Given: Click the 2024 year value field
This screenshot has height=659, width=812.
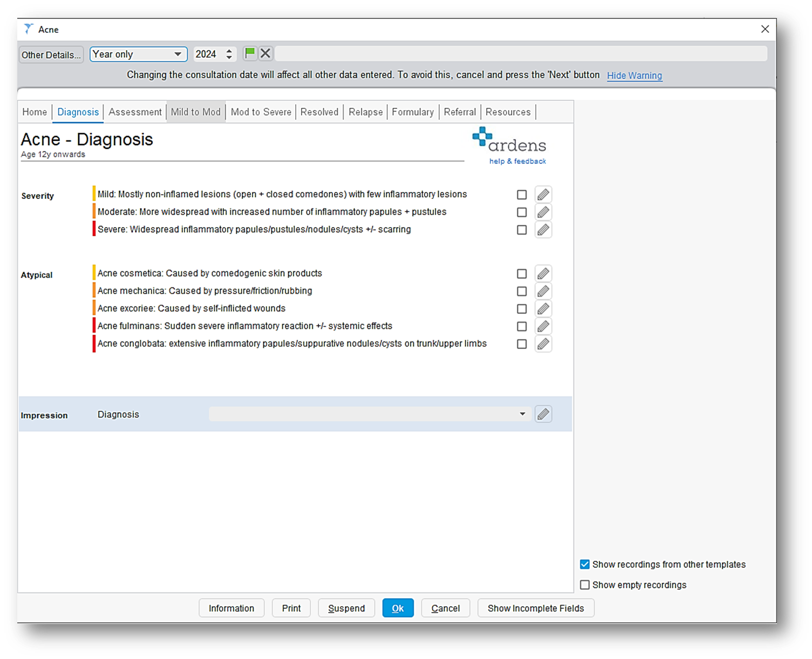Looking at the screenshot, I should 209,54.
